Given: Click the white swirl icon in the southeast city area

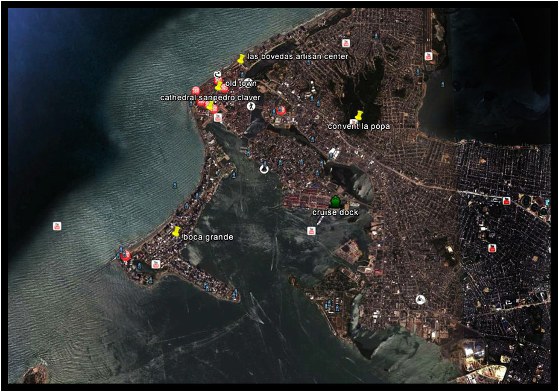Looking at the screenshot, I should click(420, 299).
